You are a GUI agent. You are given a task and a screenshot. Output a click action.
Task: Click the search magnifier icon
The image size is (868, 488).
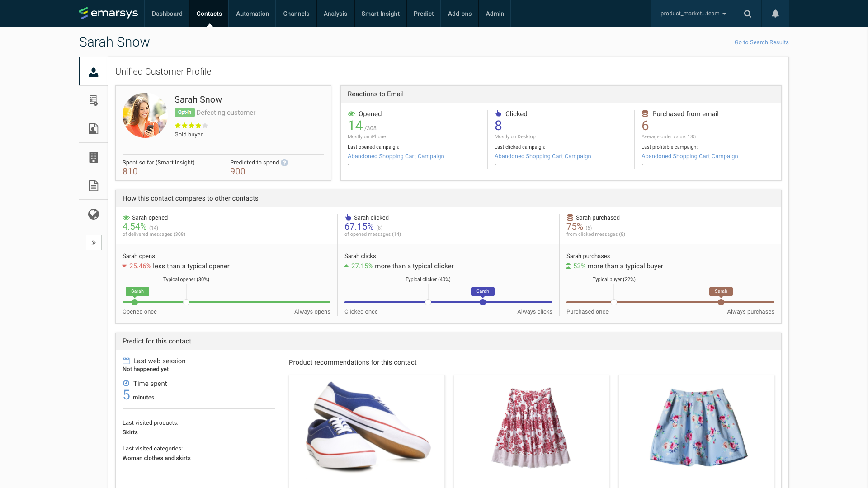(748, 14)
